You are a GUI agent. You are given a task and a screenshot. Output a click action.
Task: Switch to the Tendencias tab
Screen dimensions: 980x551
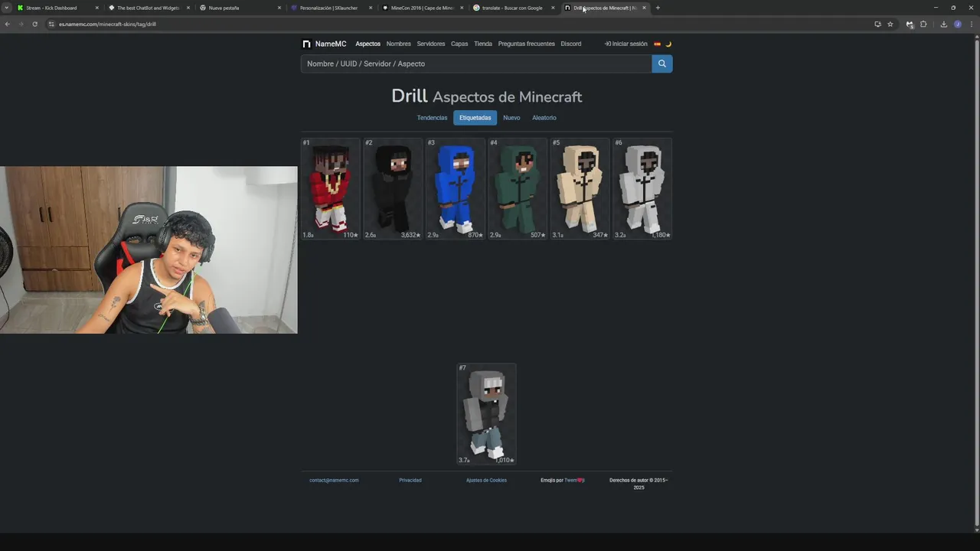click(x=432, y=118)
